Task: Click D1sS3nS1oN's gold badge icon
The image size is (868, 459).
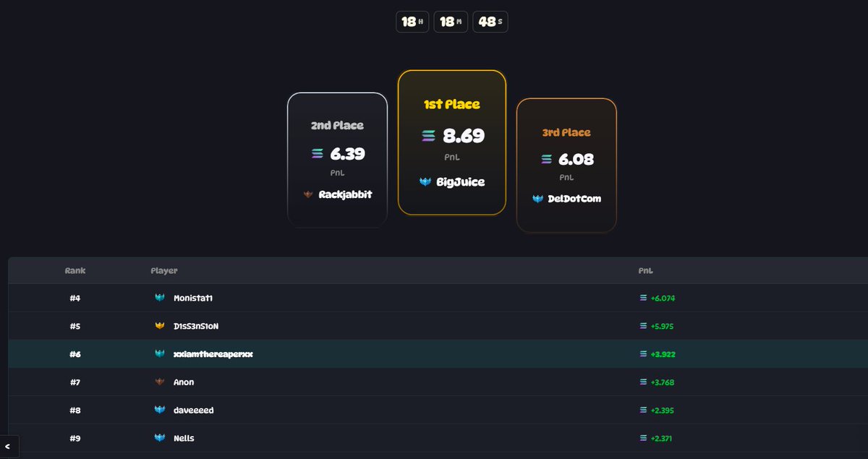Action: point(160,326)
